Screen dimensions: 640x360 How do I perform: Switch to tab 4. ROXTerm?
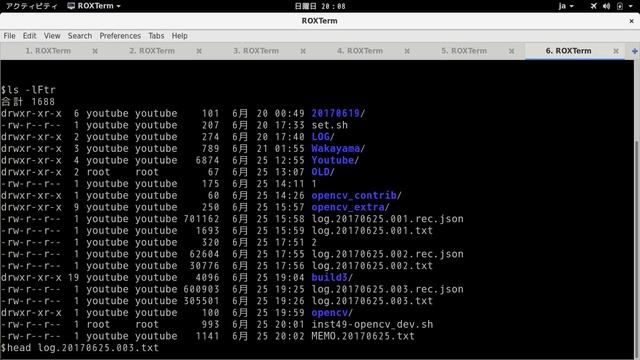[360, 51]
